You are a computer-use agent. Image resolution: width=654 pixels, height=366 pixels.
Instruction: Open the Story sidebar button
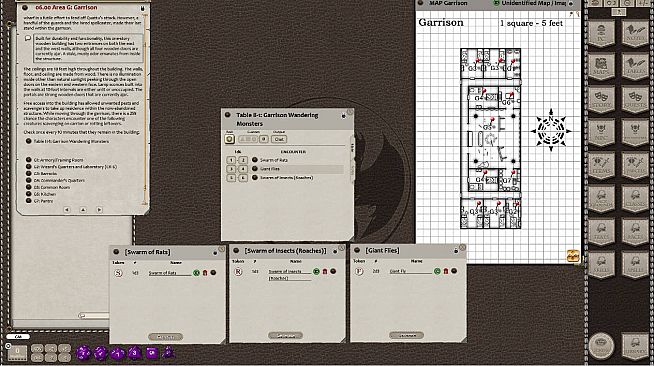point(601,99)
